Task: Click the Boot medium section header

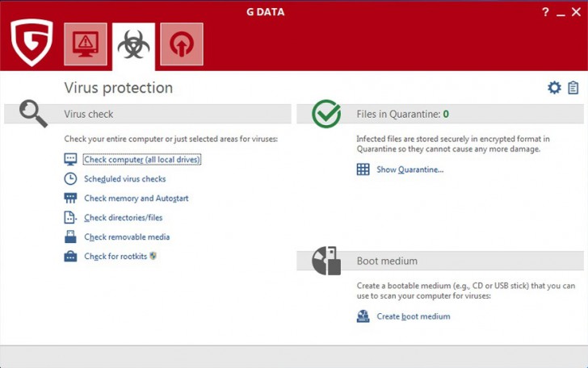Action: click(x=440, y=261)
